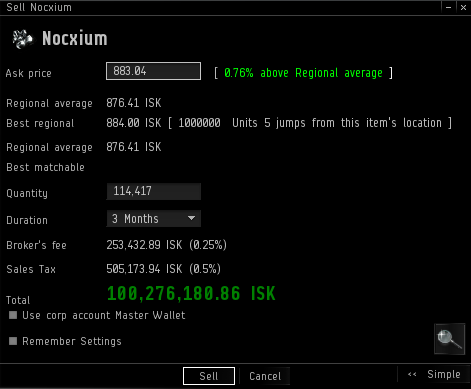
Task: Open the Duration dropdown showing 3 Months
Action: click(154, 219)
